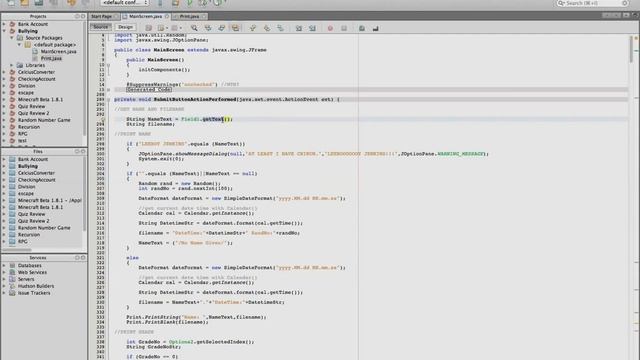Click the Open Project icon in the main toolbar

click(24, 2)
